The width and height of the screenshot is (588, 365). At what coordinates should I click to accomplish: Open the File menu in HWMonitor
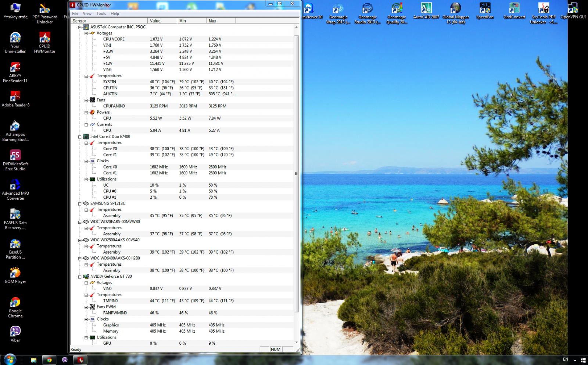tap(75, 14)
